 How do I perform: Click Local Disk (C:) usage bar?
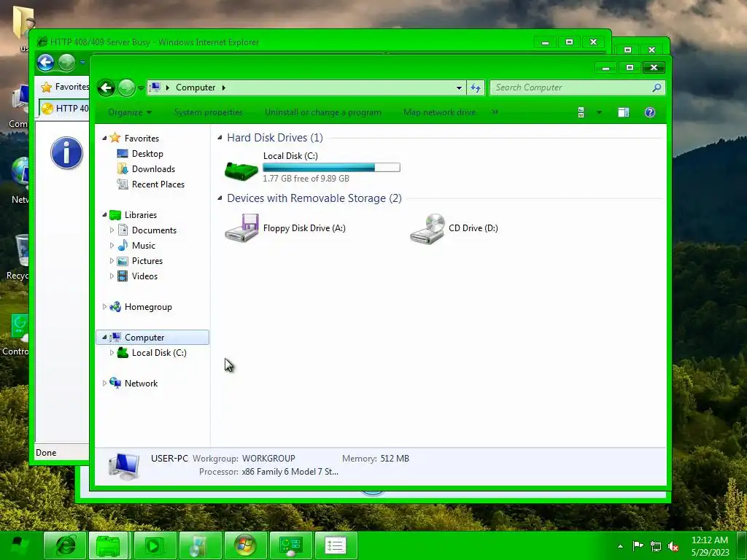click(331, 167)
